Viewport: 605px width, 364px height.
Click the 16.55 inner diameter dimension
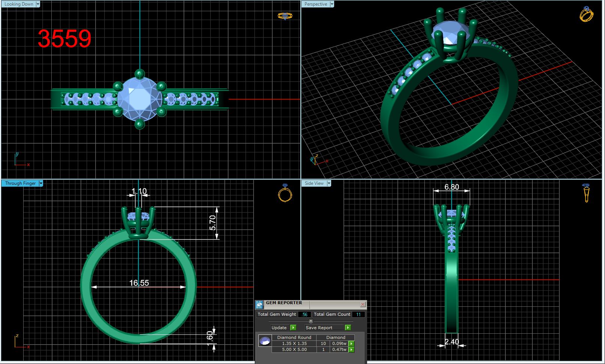[139, 283]
